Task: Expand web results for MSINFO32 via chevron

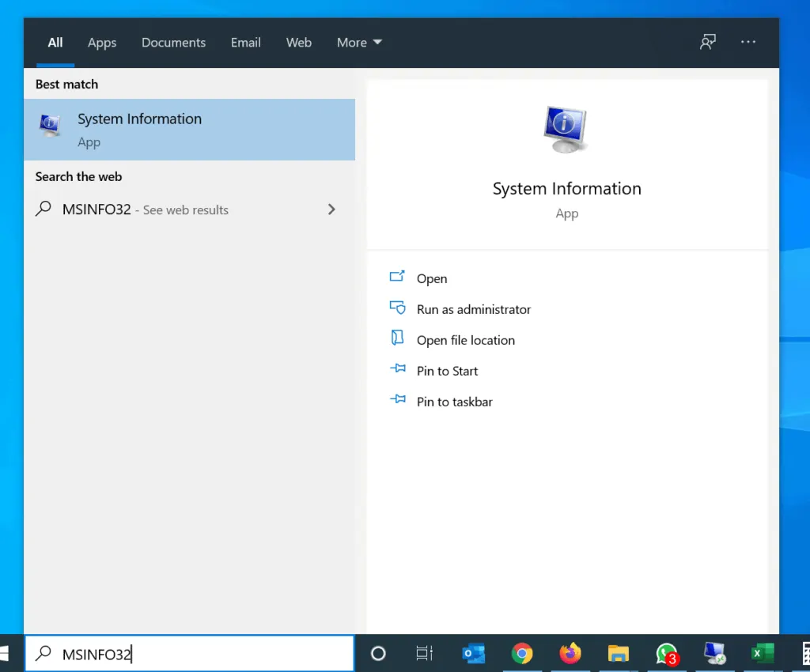Action: (x=331, y=210)
